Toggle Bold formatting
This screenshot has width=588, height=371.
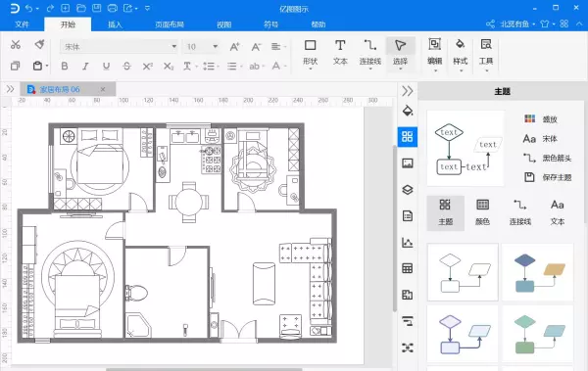[x=65, y=67]
